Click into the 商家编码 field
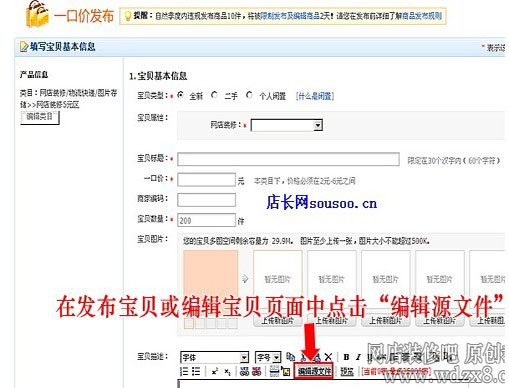 [206, 200]
